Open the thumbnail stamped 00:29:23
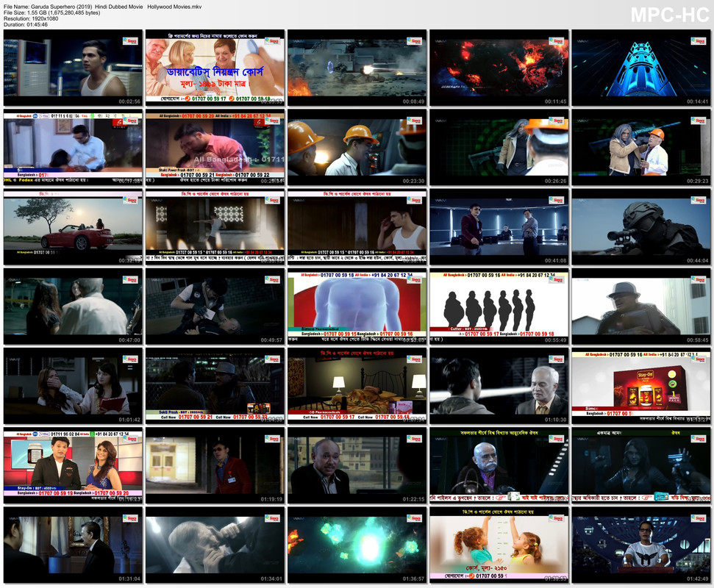 click(x=640, y=147)
